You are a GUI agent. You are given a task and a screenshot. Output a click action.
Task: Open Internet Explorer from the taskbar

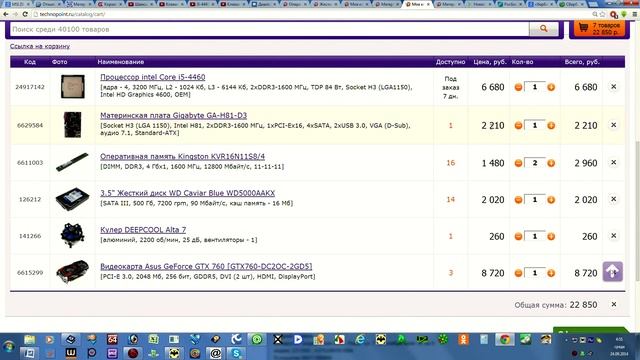(x=360, y=339)
